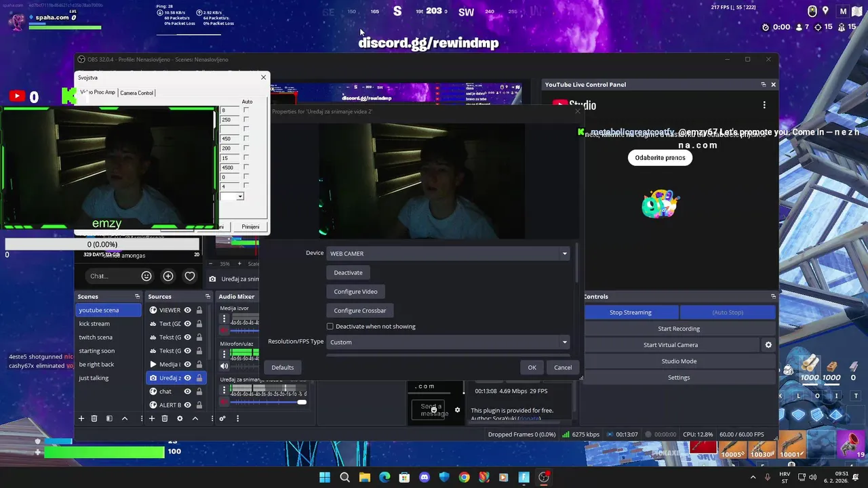Select the starting soon scene

tap(108, 351)
